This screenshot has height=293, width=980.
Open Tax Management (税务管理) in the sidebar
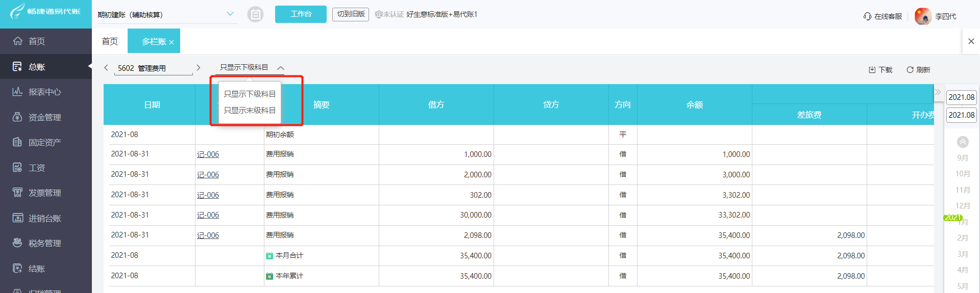[44, 244]
